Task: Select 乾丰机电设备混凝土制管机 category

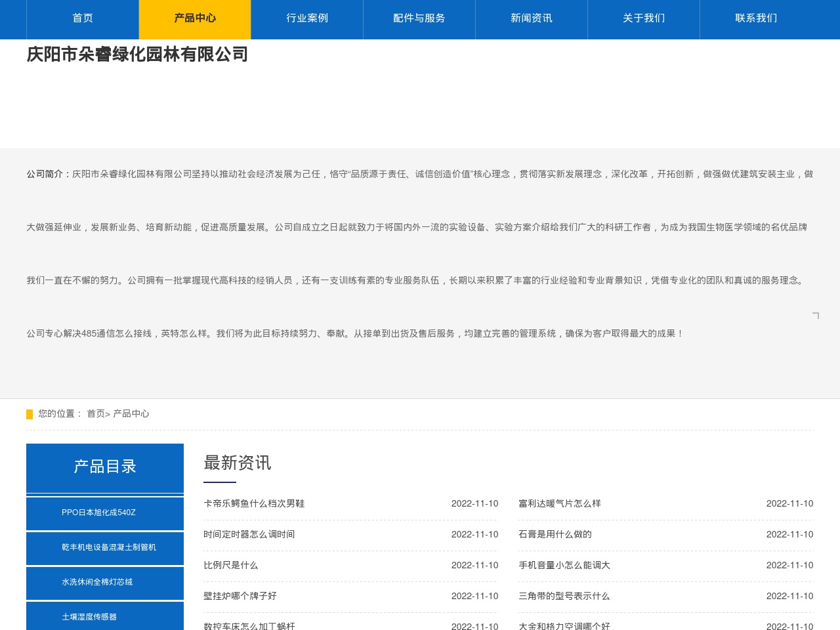Action: [x=109, y=547]
